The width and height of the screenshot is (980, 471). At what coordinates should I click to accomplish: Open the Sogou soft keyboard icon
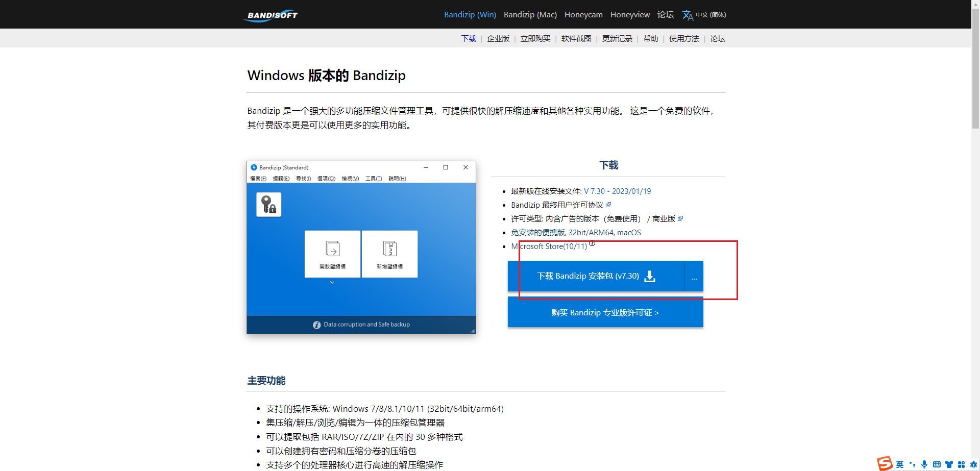pos(937,464)
